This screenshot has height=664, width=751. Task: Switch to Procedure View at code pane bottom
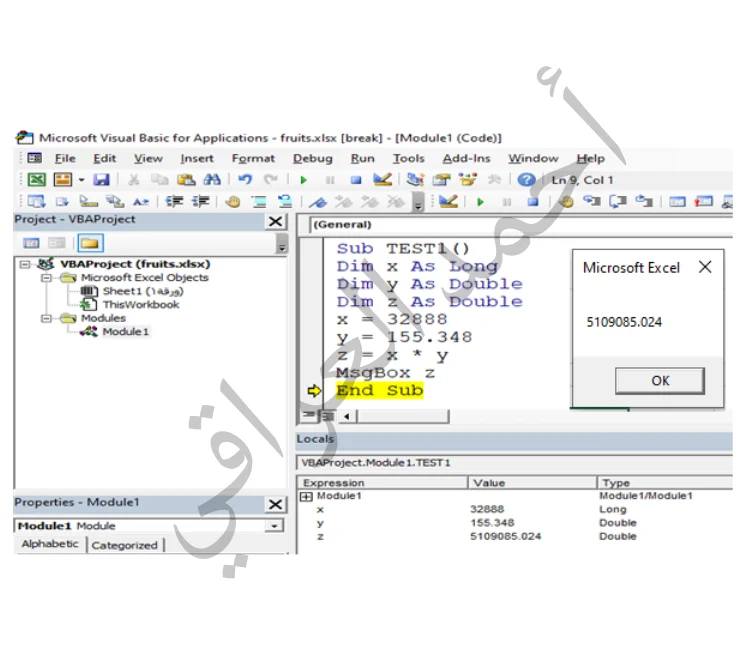tap(309, 415)
